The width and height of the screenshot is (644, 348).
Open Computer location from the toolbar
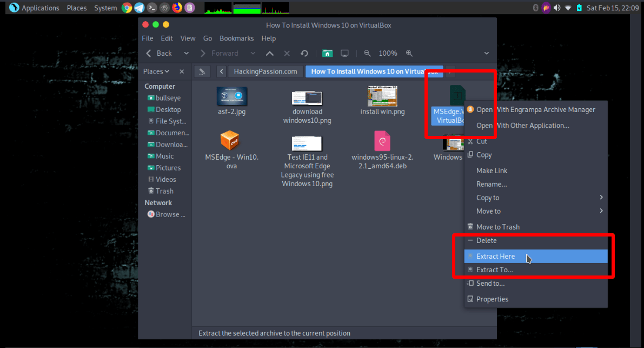[344, 54]
